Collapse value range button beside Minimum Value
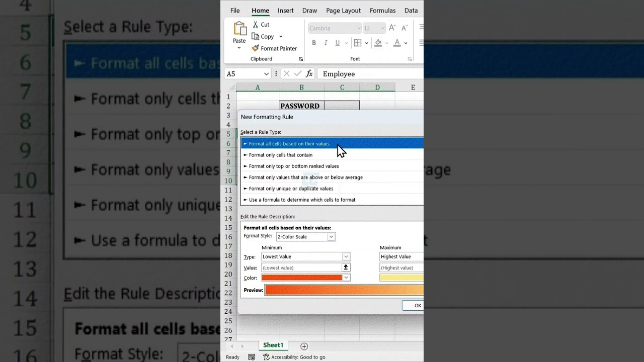 coord(346,267)
